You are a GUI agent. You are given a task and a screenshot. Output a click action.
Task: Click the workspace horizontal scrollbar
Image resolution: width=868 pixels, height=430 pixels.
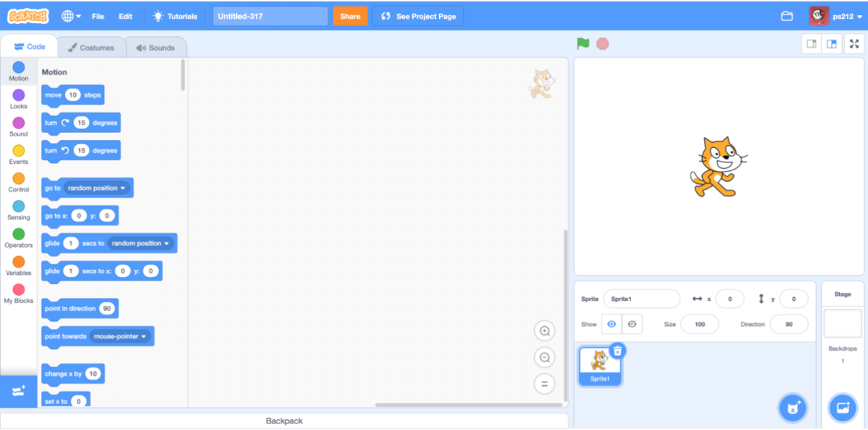(469, 405)
